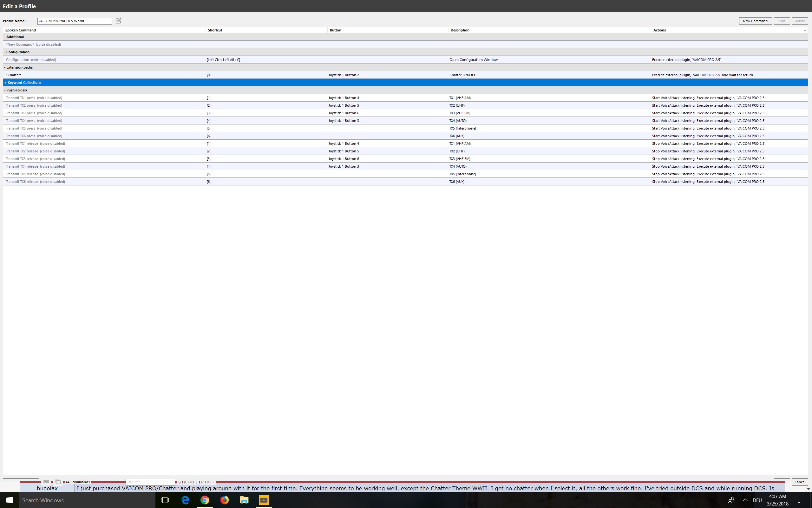Screen dimensions: 812x508
Task: Sort by the Shortcut column header
Action: pyautogui.click(x=266, y=30)
